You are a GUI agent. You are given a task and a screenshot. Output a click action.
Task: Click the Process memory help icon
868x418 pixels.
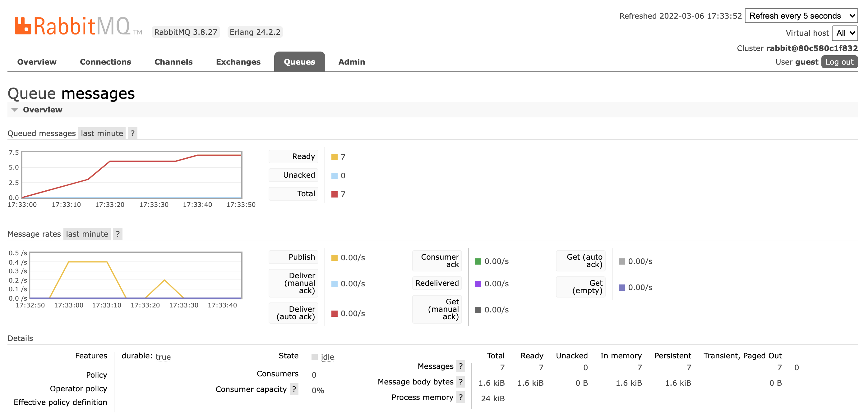click(x=461, y=398)
